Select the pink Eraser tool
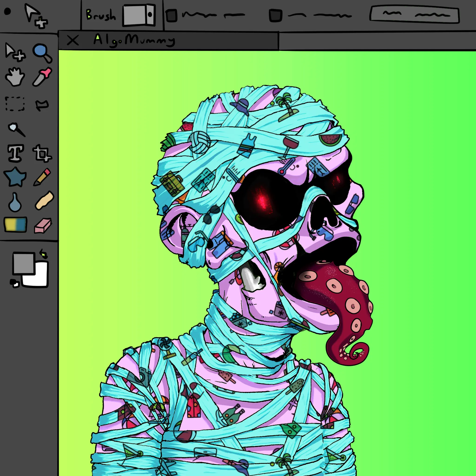The height and width of the screenshot is (476, 476). click(43, 225)
